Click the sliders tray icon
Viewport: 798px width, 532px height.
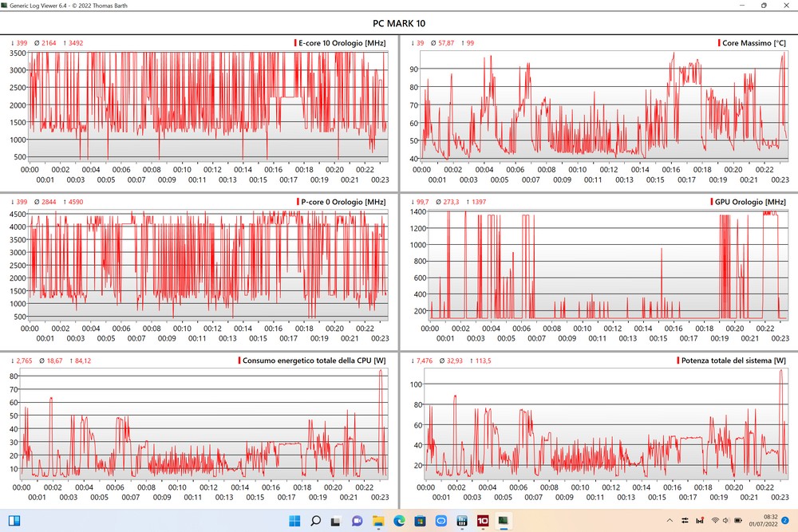(685, 520)
